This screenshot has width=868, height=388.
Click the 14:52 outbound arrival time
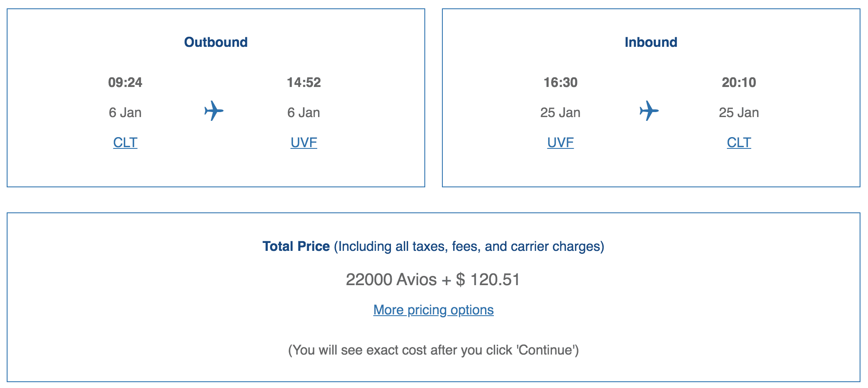coord(304,82)
